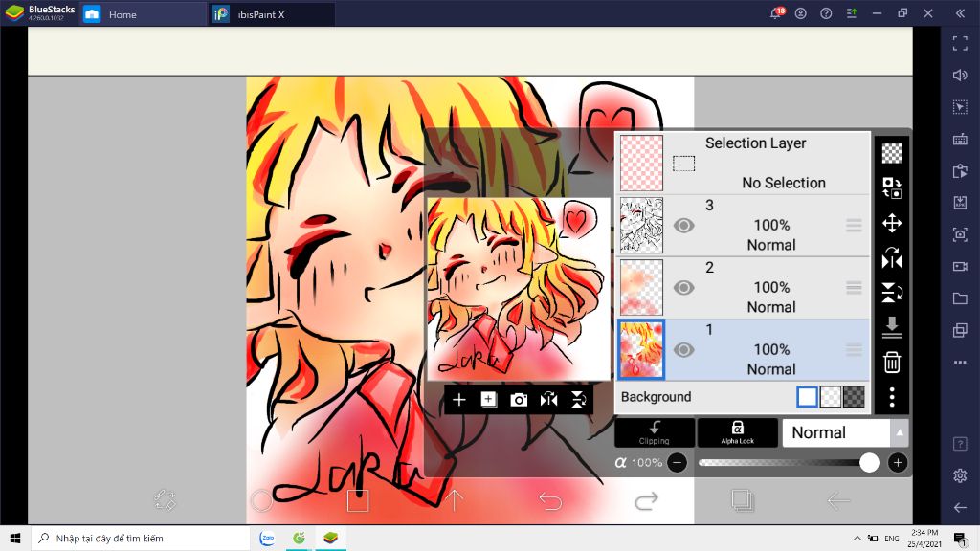Open BlueStacks notifications bell
This screenshot has height=551, width=980.
click(x=775, y=13)
